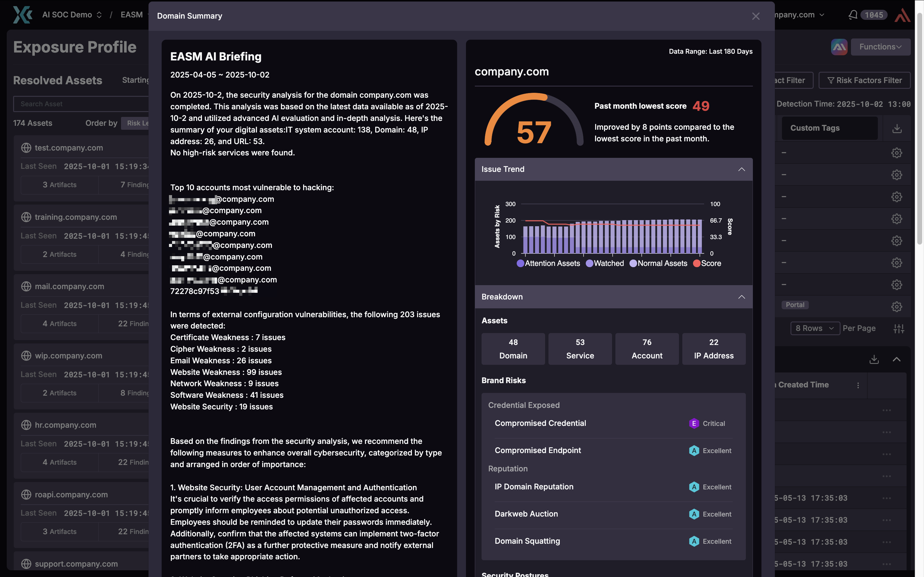The width and height of the screenshot is (924, 577).
Task: Open column settings sliders icon beside Per Page
Action: pyautogui.click(x=900, y=328)
